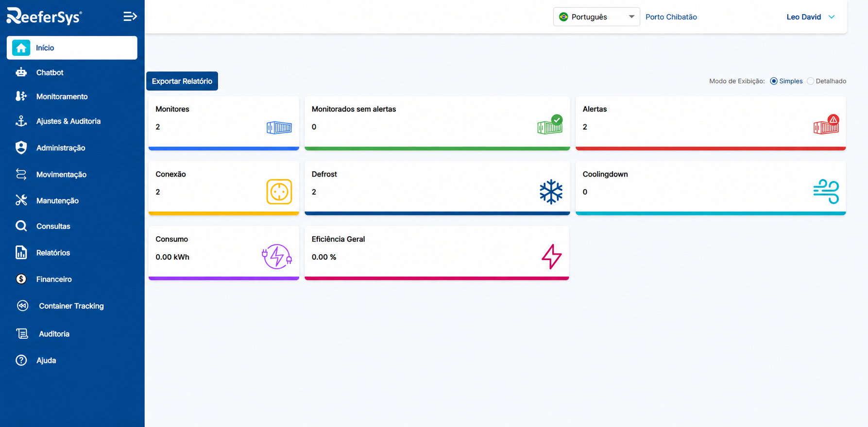Click the chart document icon for Relatórios
Screen dimensions: 868x427
tap(21, 252)
